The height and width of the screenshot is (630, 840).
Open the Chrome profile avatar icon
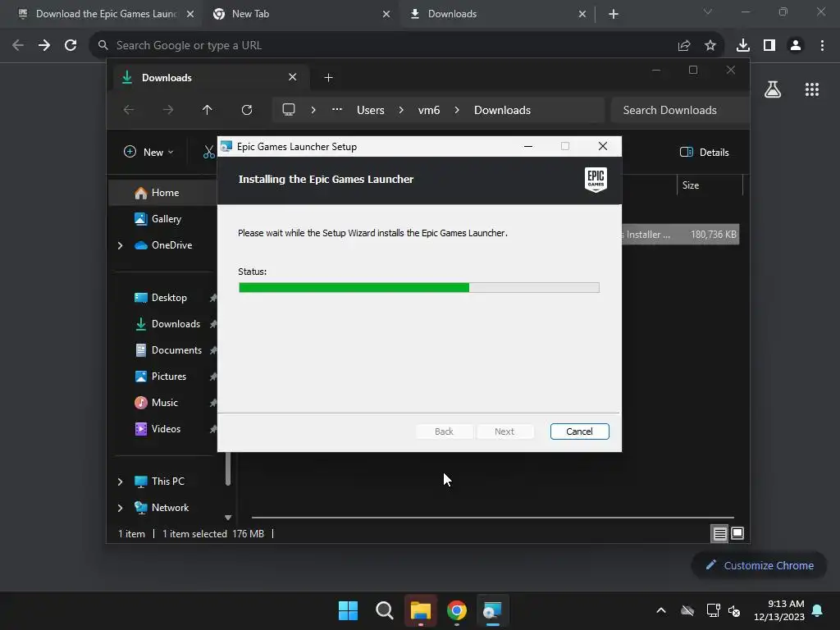pyautogui.click(x=796, y=46)
